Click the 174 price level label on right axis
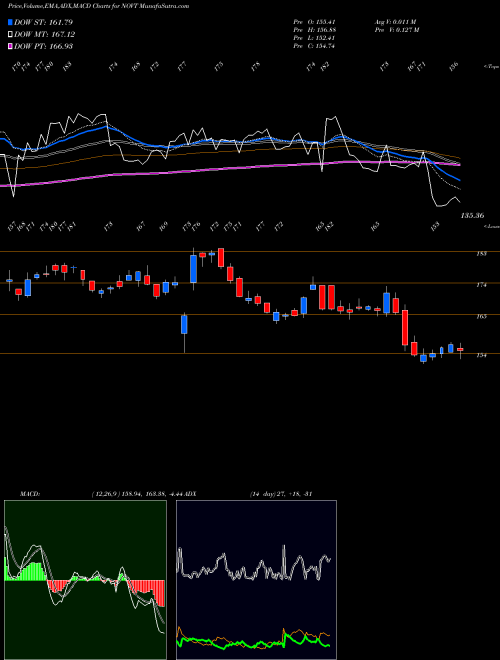500x660 pixels. pyautogui.click(x=482, y=285)
